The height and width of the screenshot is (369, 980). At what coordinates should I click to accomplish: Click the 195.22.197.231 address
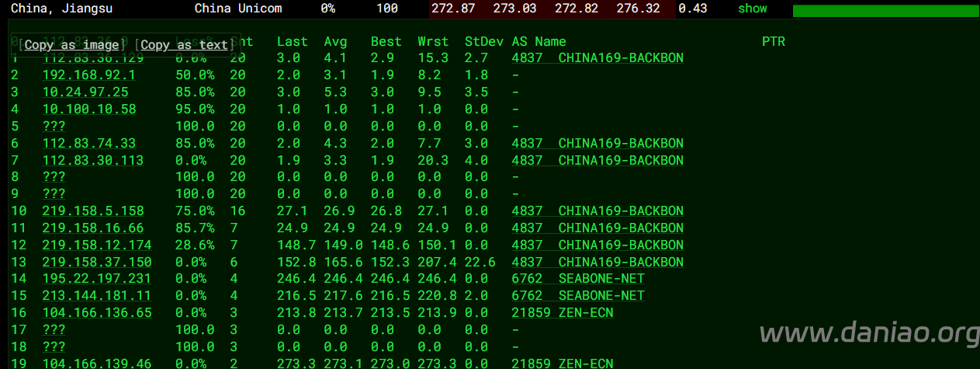point(96,279)
